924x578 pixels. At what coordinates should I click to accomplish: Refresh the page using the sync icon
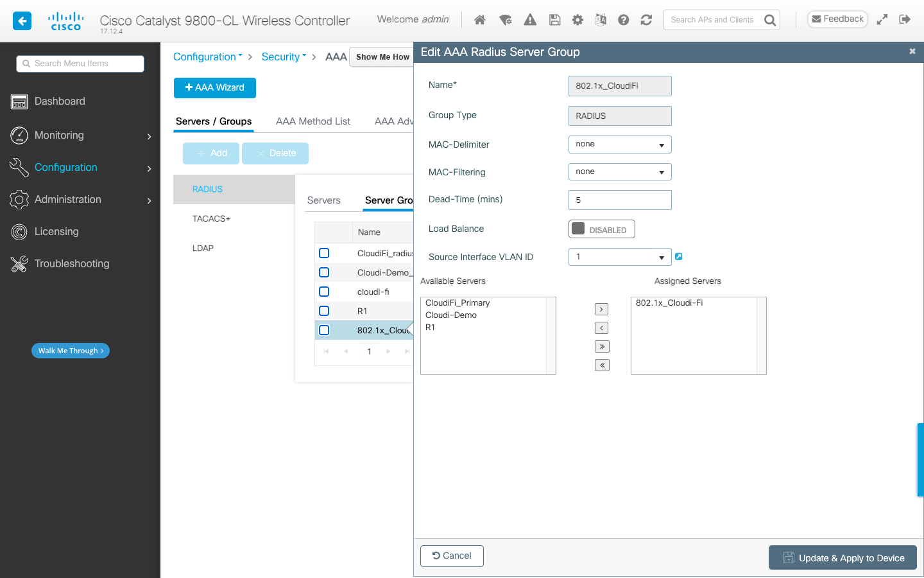646,19
